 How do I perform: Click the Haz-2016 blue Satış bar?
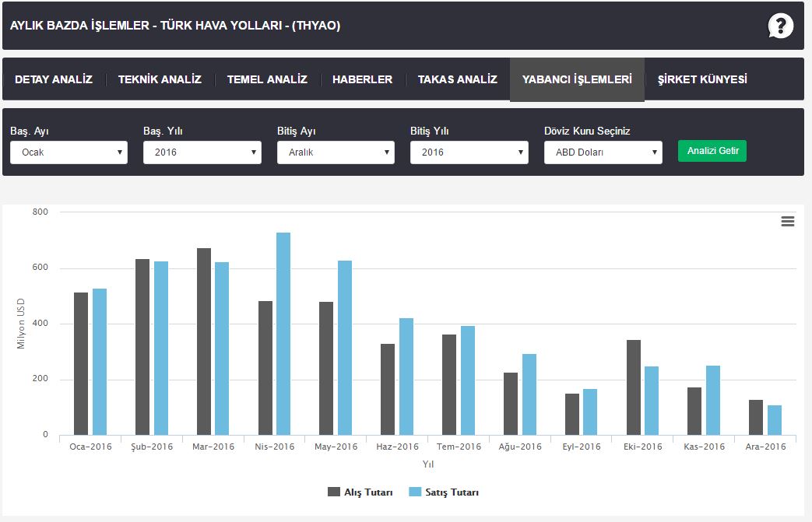pyautogui.click(x=406, y=377)
